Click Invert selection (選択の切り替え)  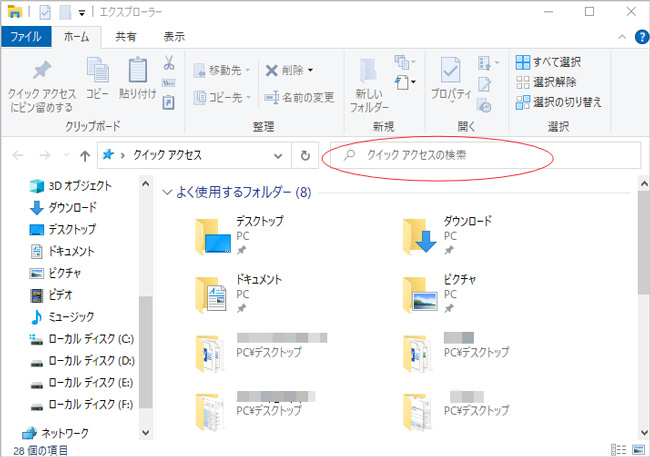pyautogui.click(x=558, y=102)
